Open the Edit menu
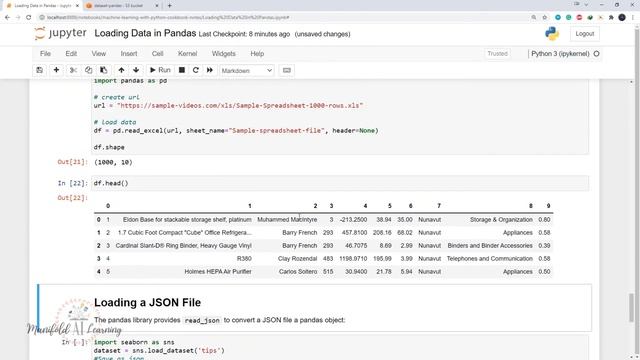640x360 pixels. tap(71, 53)
